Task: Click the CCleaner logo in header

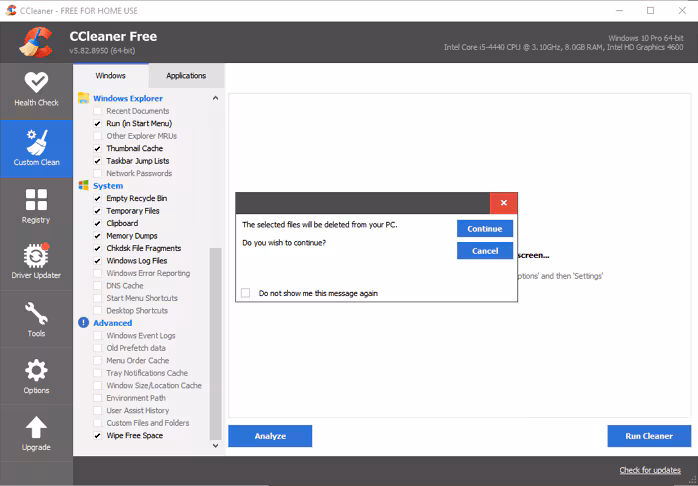Action: (35, 42)
